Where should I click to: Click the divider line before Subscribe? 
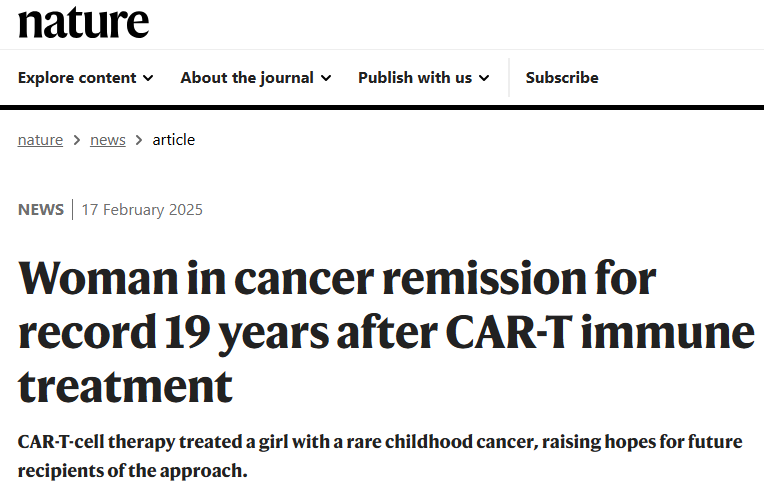(509, 78)
